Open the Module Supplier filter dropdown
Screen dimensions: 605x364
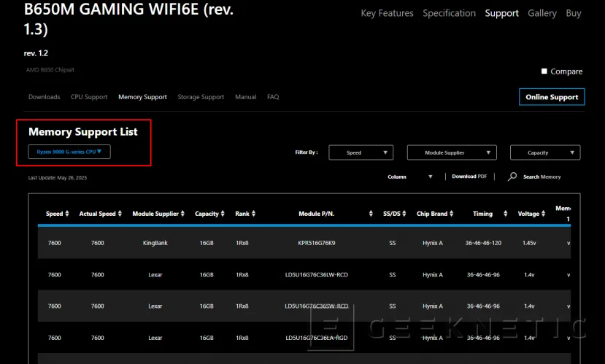tap(452, 152)
